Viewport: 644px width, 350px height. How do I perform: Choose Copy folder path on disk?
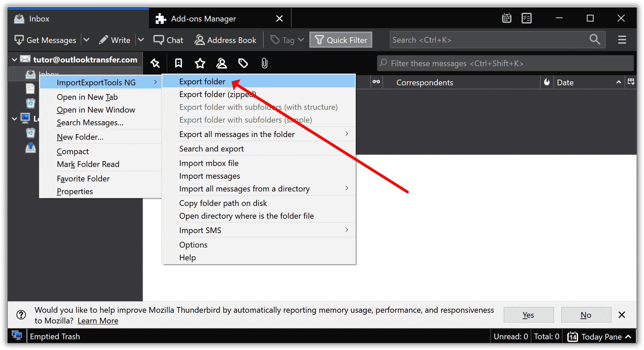(259, 203)
